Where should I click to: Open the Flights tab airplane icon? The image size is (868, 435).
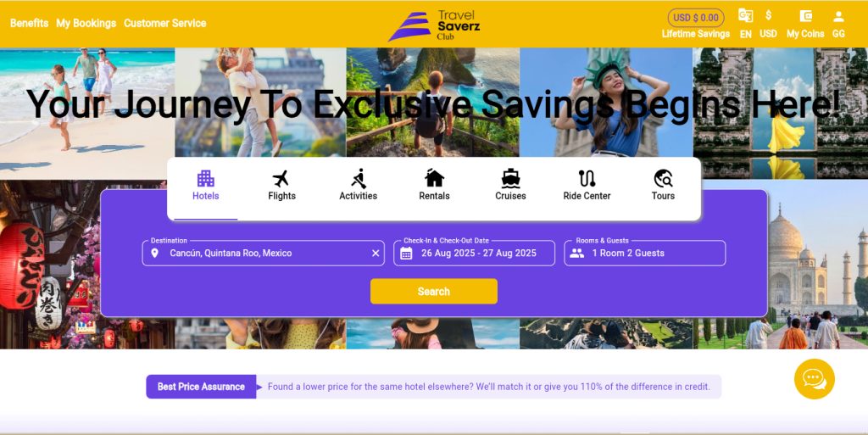(281, 179)
